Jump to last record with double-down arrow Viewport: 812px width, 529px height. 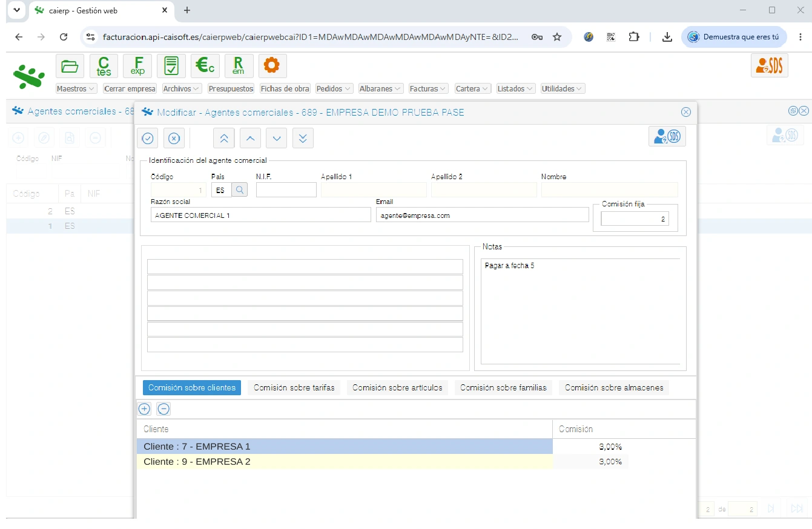303,138
